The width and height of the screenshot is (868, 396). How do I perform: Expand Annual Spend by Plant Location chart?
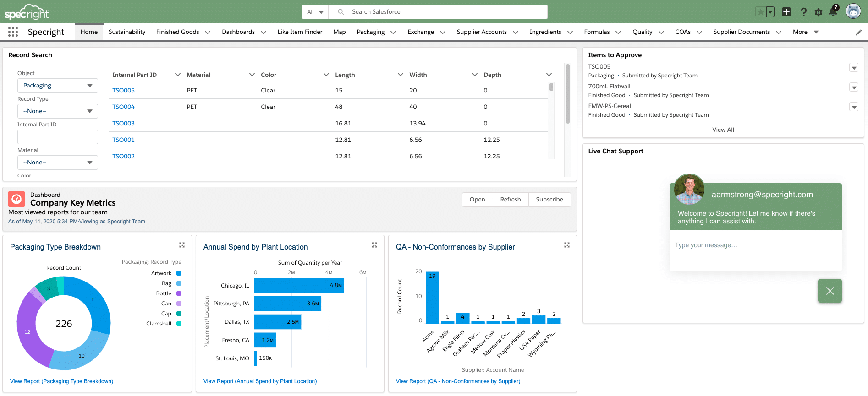click(x=374, y=245)
